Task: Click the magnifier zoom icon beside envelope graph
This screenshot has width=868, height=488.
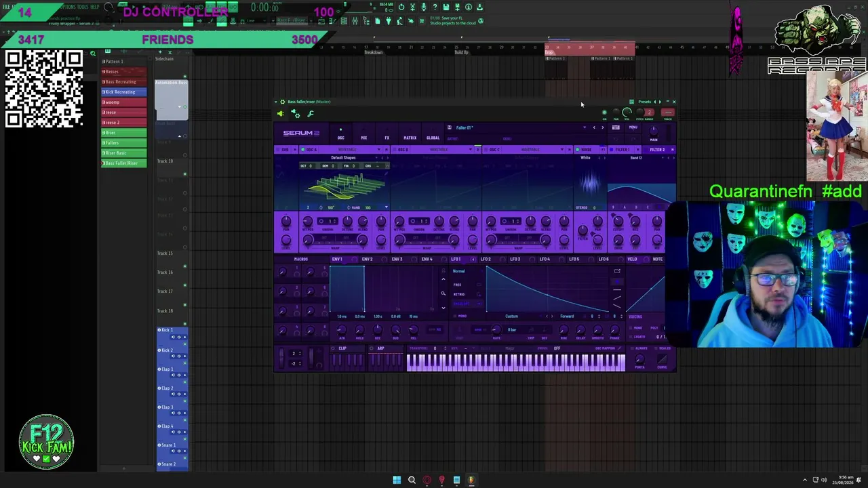Action: [x=443, y=293]
